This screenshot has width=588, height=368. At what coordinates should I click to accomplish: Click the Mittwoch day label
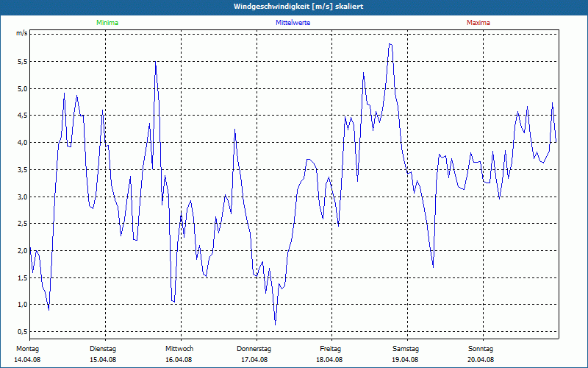click(x=179, y=349)
